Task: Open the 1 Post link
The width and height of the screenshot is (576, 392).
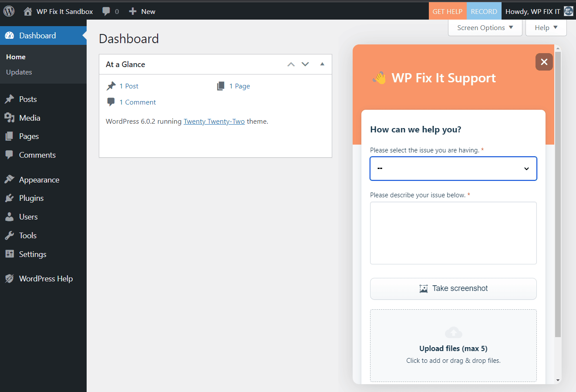Action: click(x=129, y=86)
